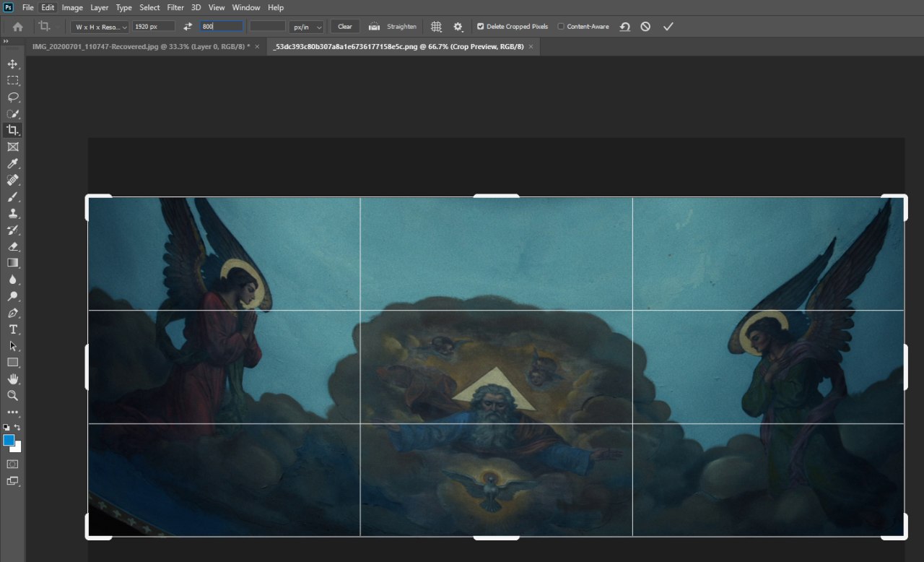Click the white background color swatch
This screenshot has height=562, width=924.
(x=17, y=448)
